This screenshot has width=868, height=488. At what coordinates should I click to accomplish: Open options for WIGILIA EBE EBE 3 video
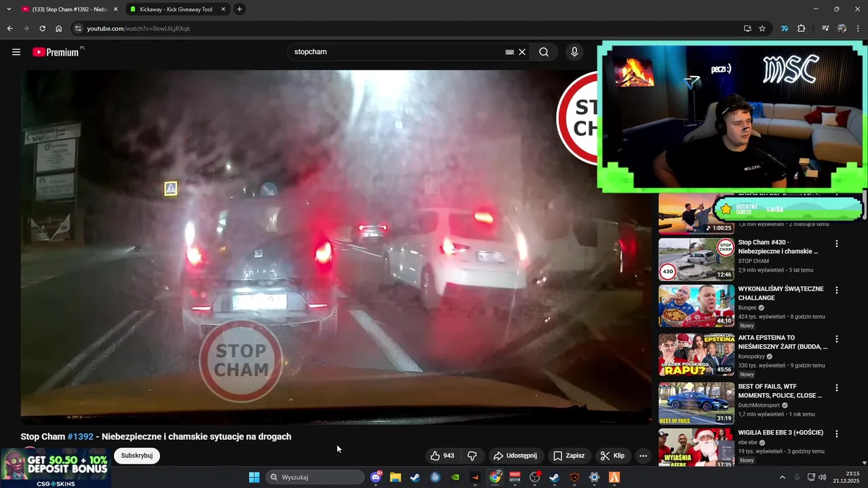tap(837, 434)
